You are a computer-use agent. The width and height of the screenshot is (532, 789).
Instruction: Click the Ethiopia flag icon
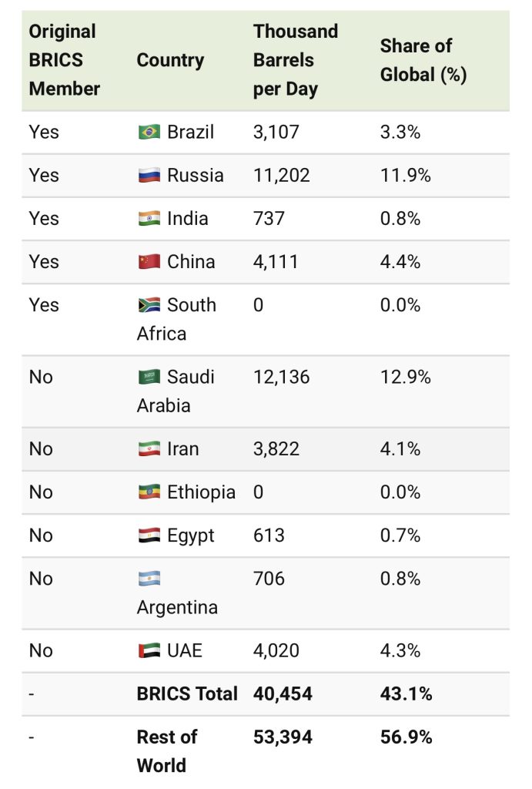click(x=149, y=492)
